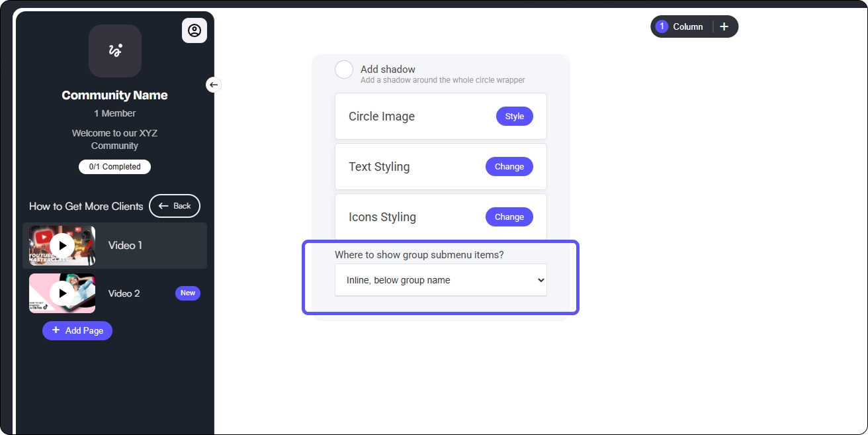Play Video 2 using its play icon
Viewport: 868px width, 435px height.
click(62, 293)
